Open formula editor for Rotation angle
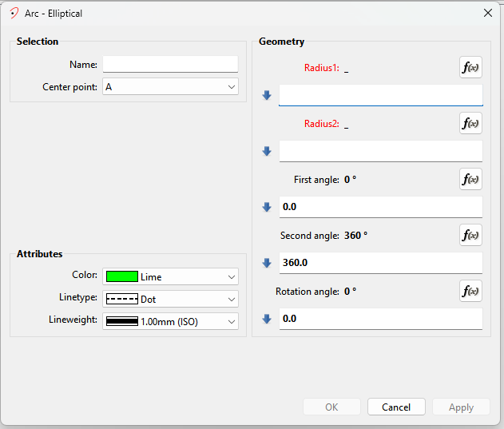504x429 pixels. (x=470, y=291)
